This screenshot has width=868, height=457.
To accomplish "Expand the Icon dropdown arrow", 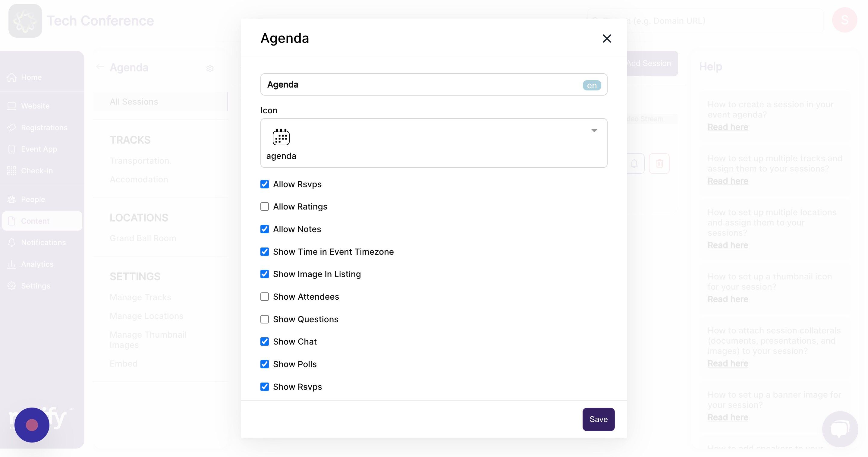I will (x=594, y=131).
